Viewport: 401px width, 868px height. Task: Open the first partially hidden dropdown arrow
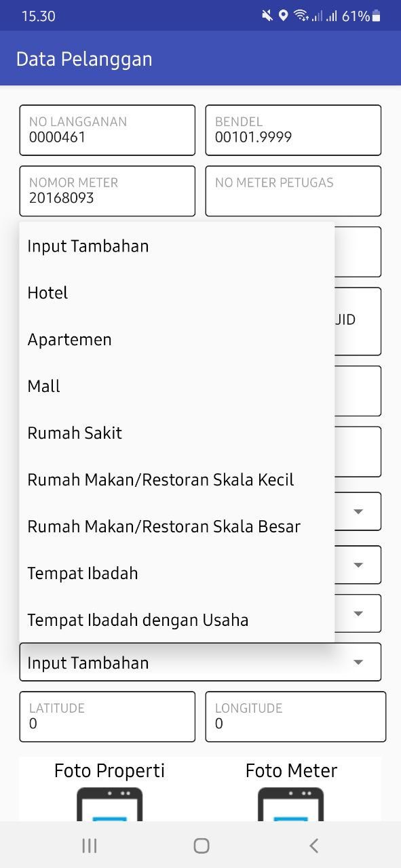(x=358, y=511)
